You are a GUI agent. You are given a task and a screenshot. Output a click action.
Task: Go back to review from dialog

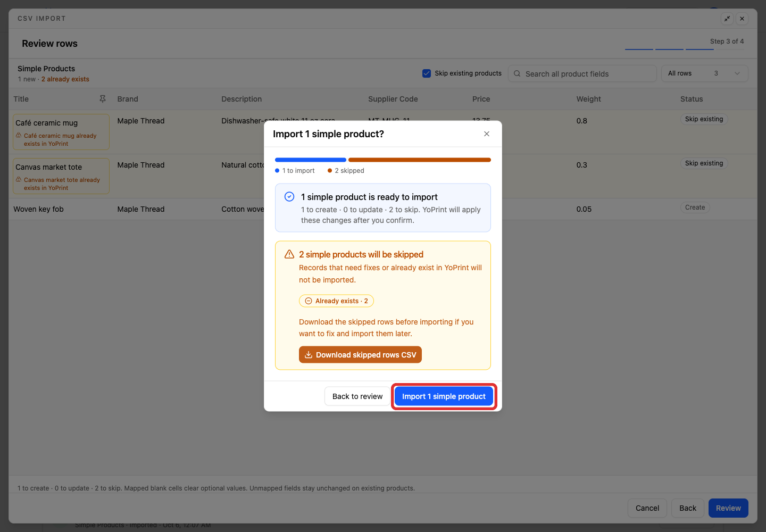(x=357, y=396)
